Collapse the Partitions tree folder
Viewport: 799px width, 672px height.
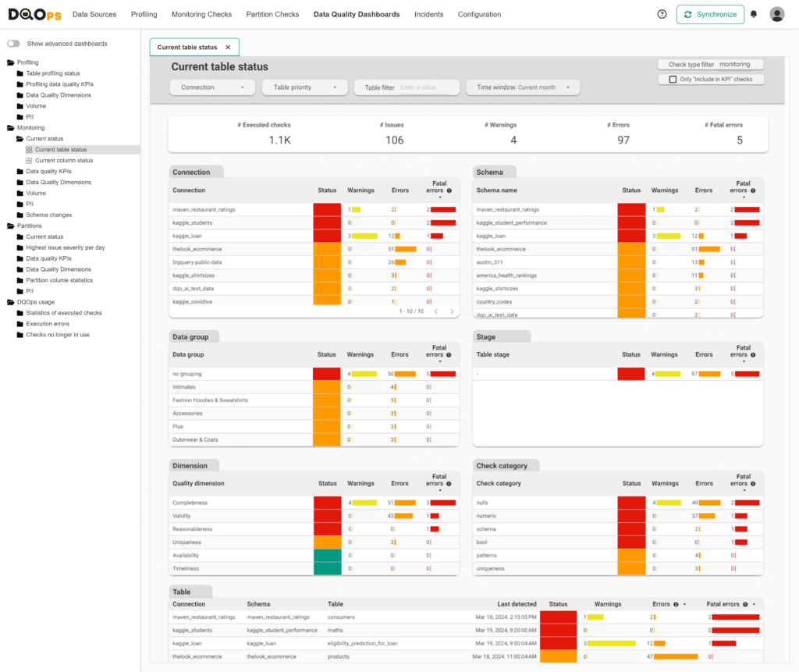[x=11, y=226]
